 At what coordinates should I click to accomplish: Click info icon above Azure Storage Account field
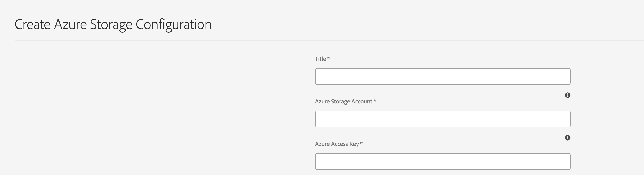(568, 95)
